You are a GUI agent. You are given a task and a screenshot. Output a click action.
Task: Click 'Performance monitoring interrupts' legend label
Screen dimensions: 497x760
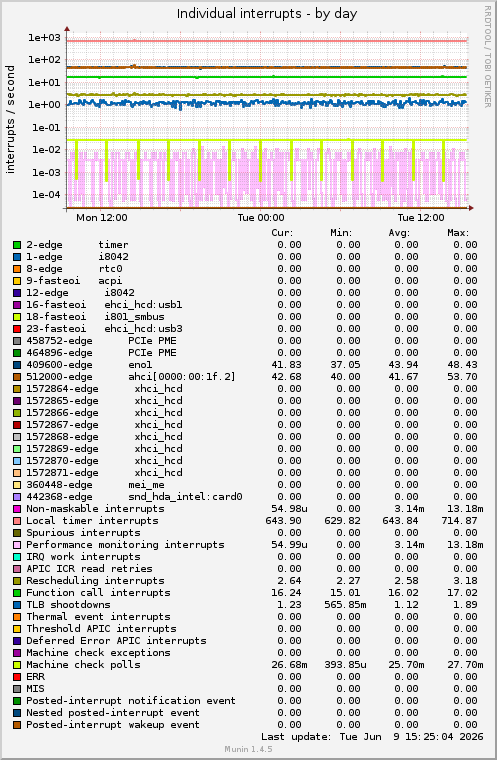pos(126,545)
